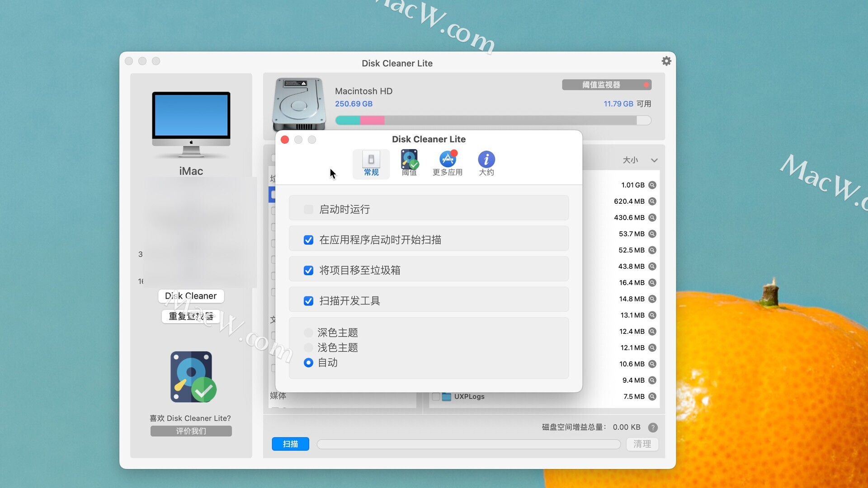Viewport: 868px width, 488px height.
Task: Switch to the 阈值 preferences tab
Action: tap(410, 164)
